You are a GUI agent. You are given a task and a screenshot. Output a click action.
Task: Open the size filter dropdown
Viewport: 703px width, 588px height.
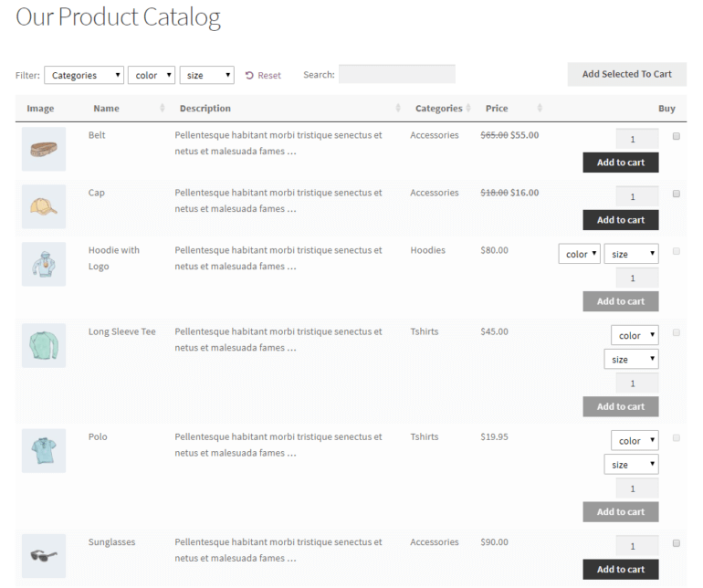tap(207, 75)
